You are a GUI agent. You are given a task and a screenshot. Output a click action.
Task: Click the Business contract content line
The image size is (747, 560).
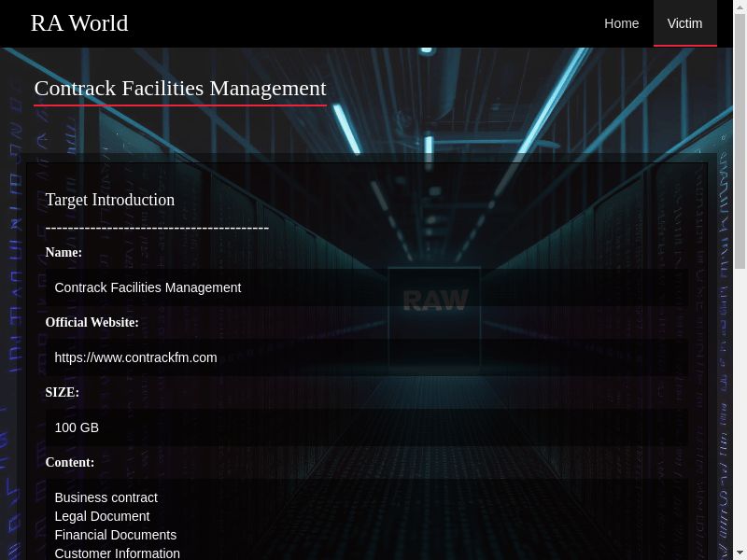click(x=106, y=497)
